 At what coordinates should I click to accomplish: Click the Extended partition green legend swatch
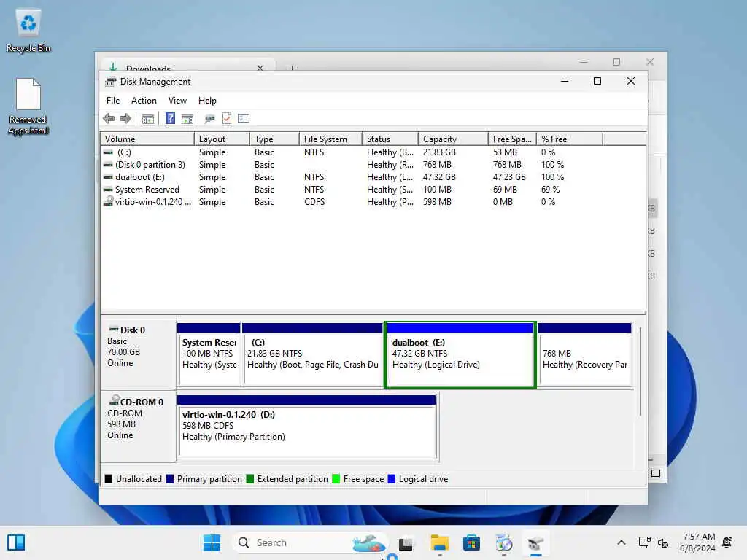(x=250, y=479)
